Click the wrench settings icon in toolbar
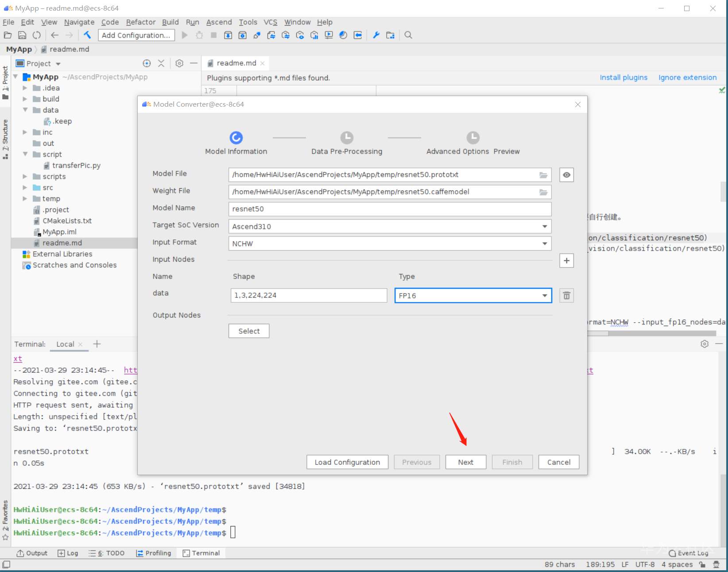The width and height of the screenshot is (728, 572). click(376, 35)
